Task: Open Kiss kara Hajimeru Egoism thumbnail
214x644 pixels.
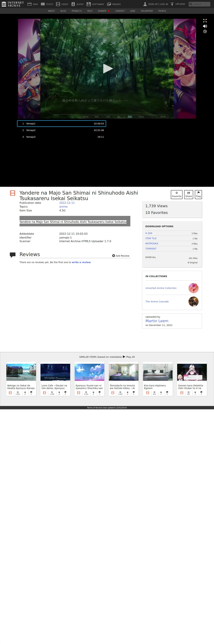Action: click(158, 372)
